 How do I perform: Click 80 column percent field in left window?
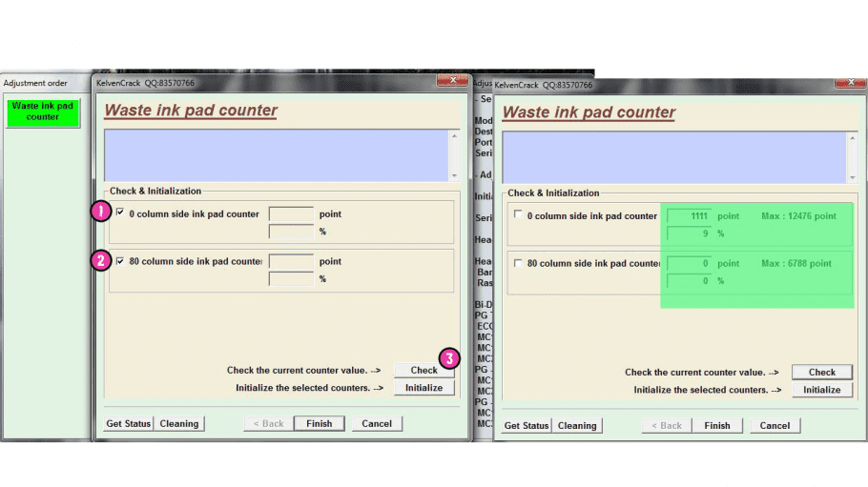click(x=291, y=279)
